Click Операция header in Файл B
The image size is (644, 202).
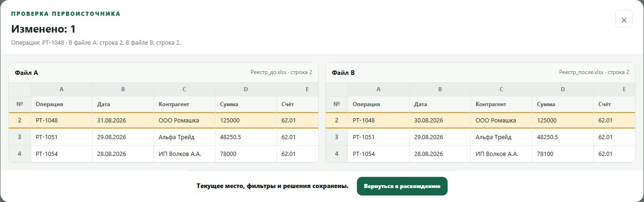point(379,104)
